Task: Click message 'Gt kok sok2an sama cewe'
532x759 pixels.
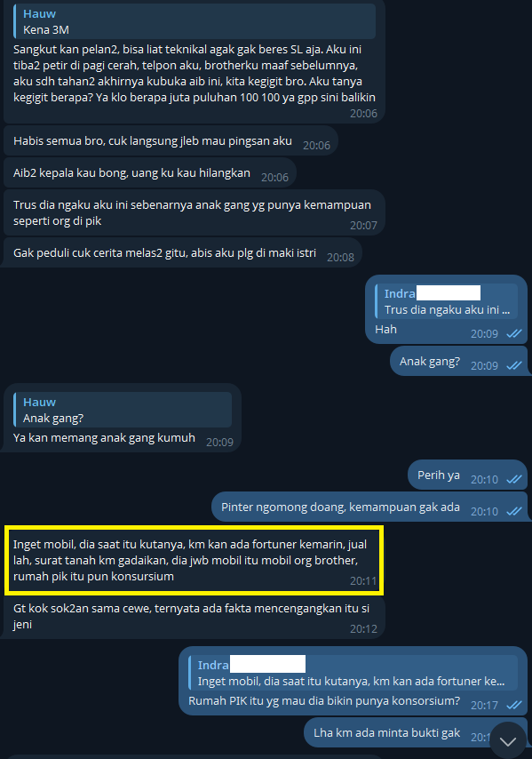Action: pyautogui.click(x=194, y=617)
